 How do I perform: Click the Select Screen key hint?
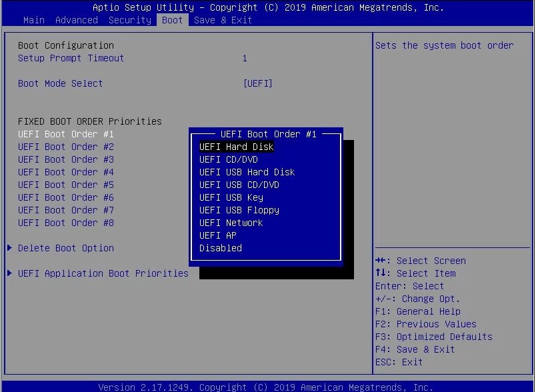(x=421, y=261)
